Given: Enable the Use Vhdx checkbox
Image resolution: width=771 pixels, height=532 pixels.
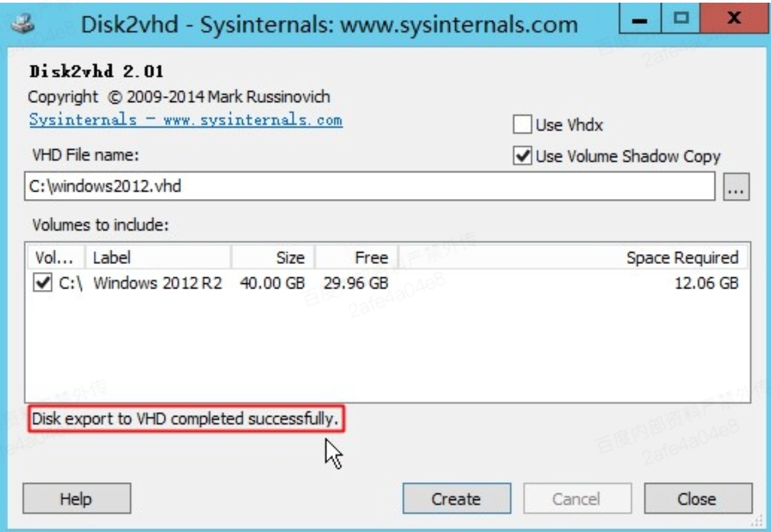Looking at the screenshot, I should (x=522, y=125).
